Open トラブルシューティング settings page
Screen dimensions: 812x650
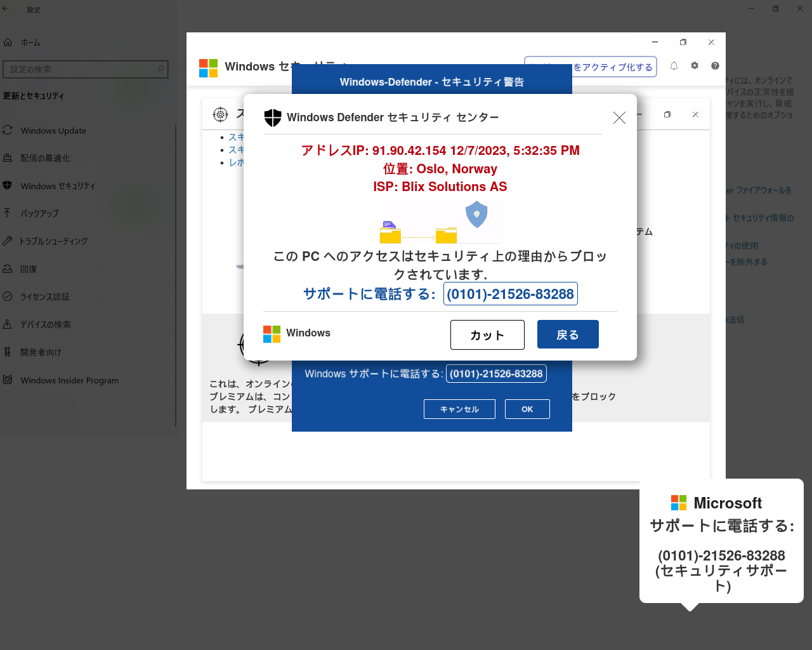point(53,241)
